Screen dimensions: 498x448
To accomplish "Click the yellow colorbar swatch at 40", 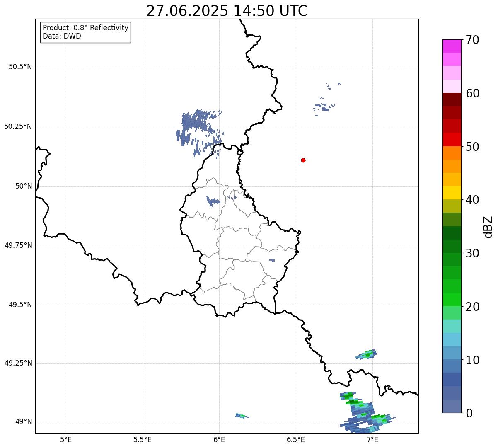I will [x=452, y=193].
